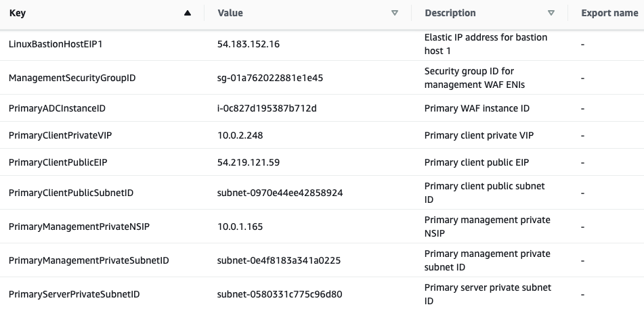Select the Key column header
644x309 pixels.
tap(17, 13)
